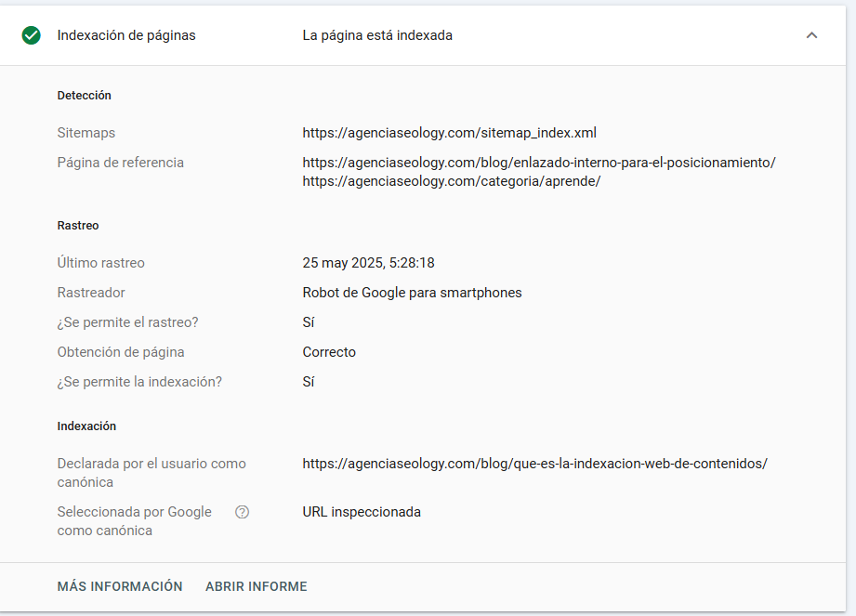
Task: Click the help icon beside Seleccionada por Google
Action: coord(243,512)
